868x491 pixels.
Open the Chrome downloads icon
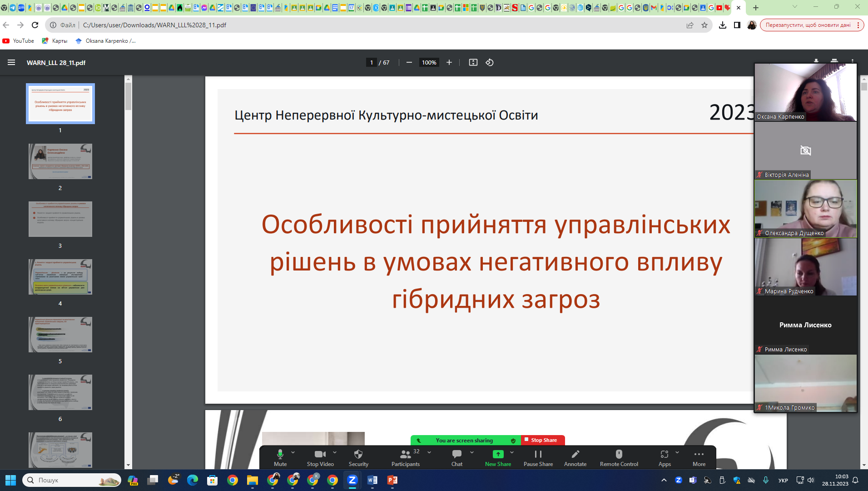[x=723, y=25]
